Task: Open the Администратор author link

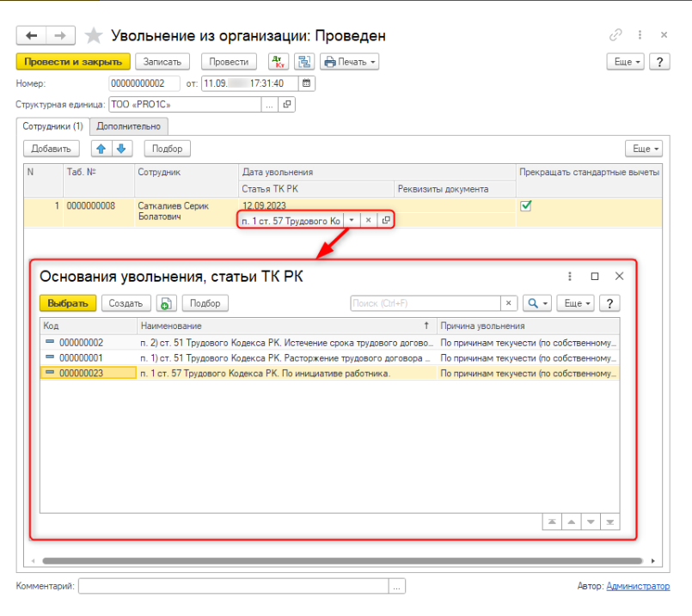Action: pos(637,586)
